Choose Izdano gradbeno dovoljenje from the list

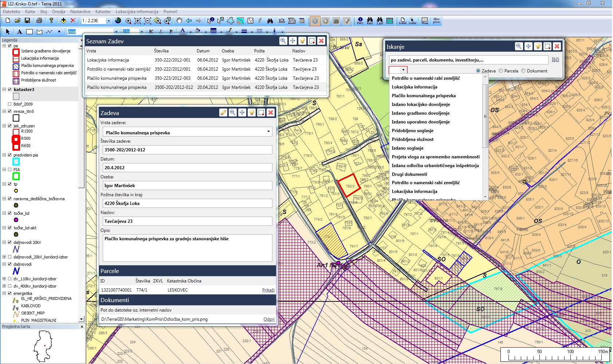point(421,113)
